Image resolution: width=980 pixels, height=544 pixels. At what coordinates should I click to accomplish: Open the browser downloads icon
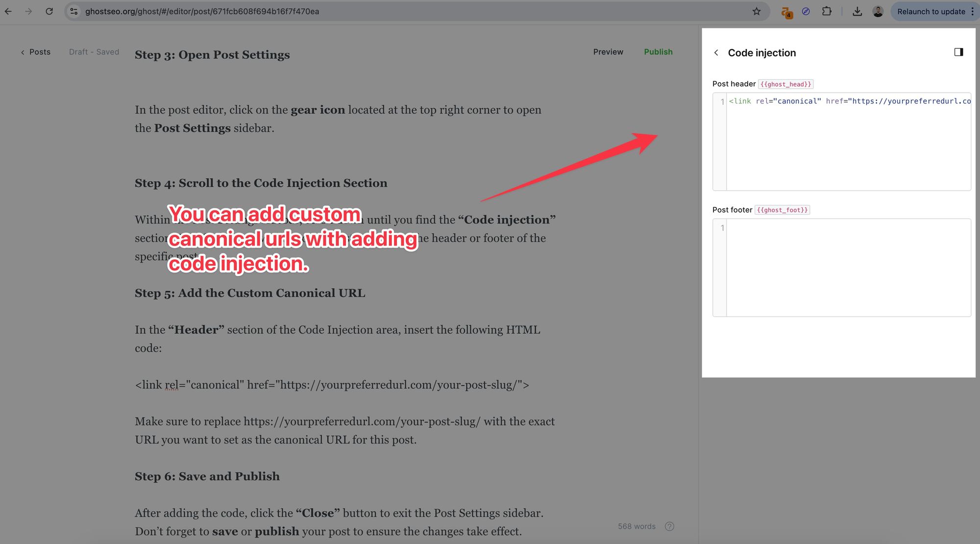click(857, 11)
